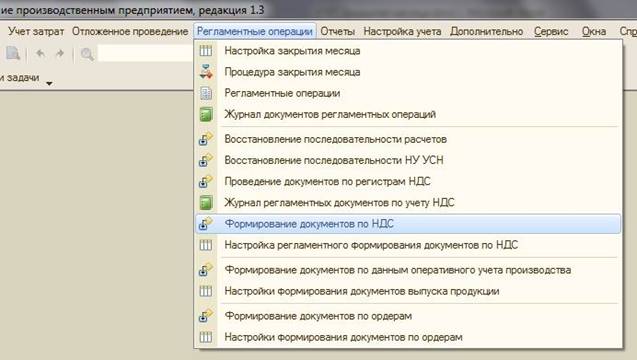Click icon beside Формирование документов по ордерам
The width and height of the screenshot is (637, 360).
[206, 316]
